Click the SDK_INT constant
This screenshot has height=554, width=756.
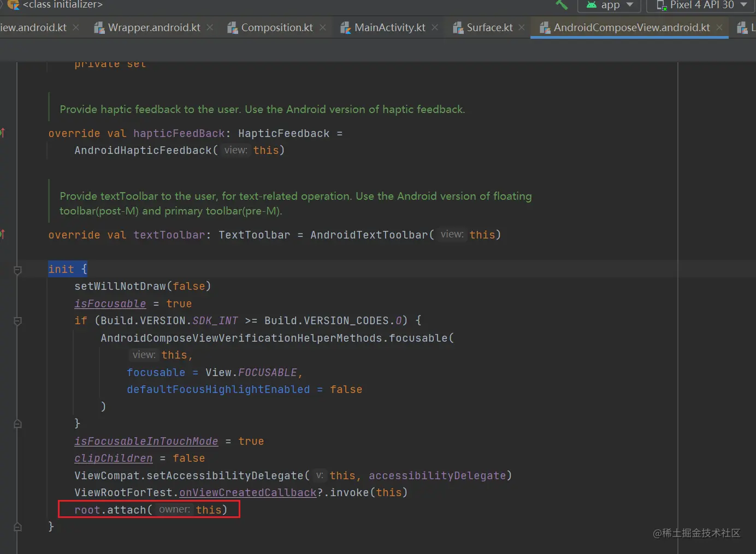point(215,321)
